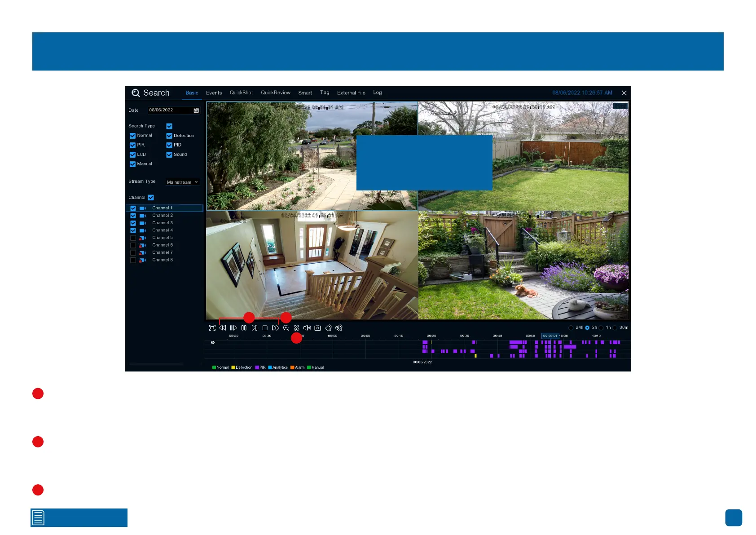Click the zoom-in magnifier icon
The height and width of the screenshot is (535, 756).
tap(286, 328)
